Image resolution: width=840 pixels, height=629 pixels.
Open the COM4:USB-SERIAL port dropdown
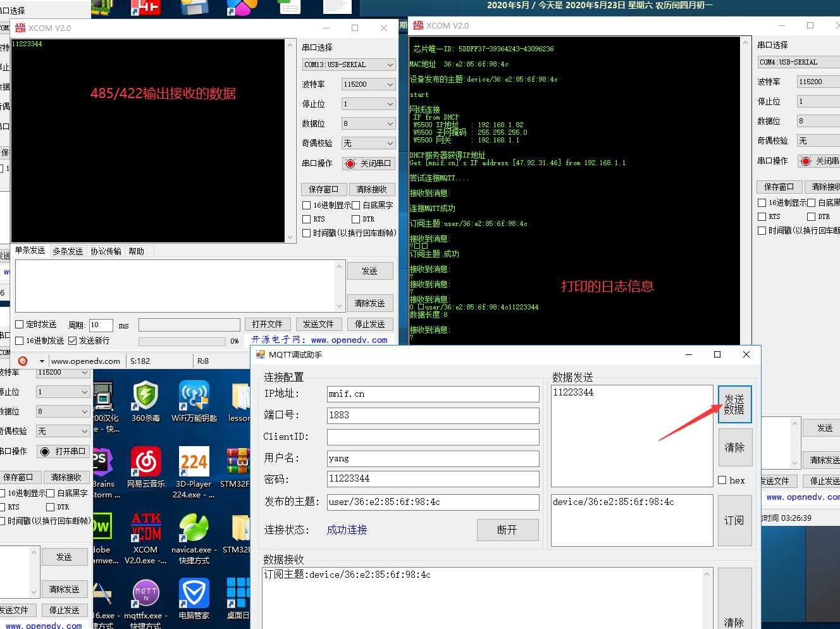(799, 62)
